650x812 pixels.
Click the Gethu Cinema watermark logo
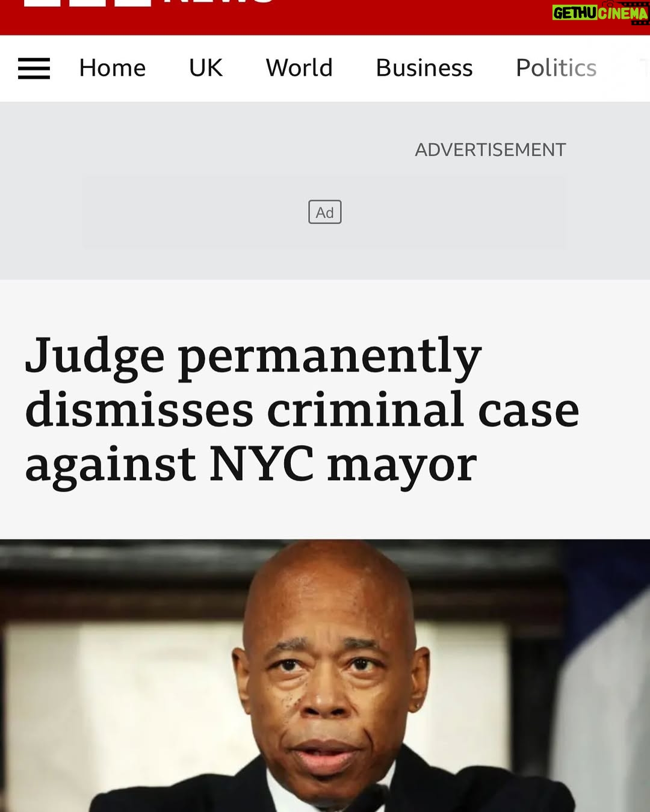(x=601, y=13)
